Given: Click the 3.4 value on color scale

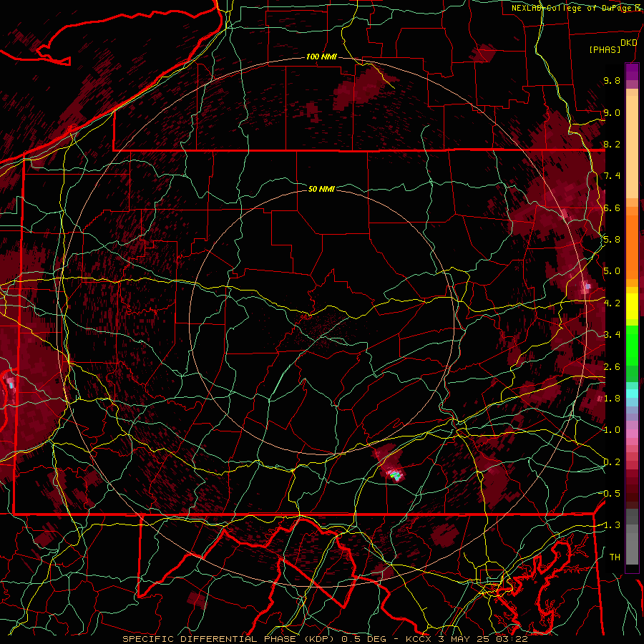Looking at the screenshot, I should [x=612, y=335].
